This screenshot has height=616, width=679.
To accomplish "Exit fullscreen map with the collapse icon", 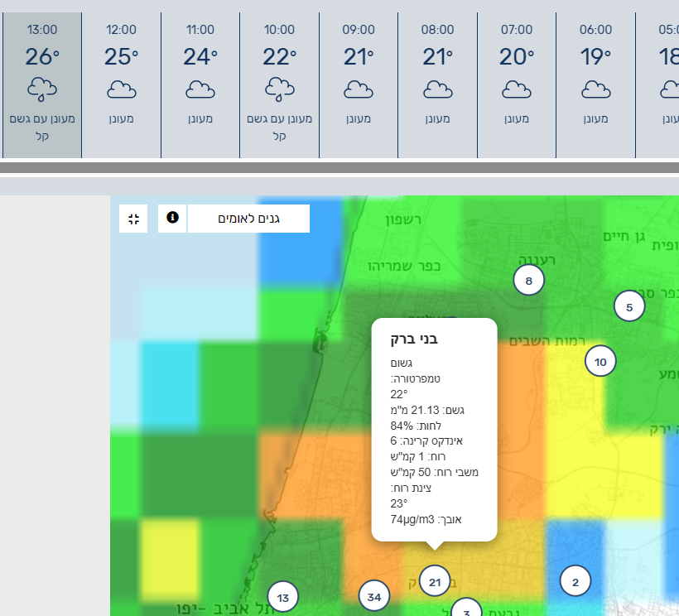I will (133, 219).
